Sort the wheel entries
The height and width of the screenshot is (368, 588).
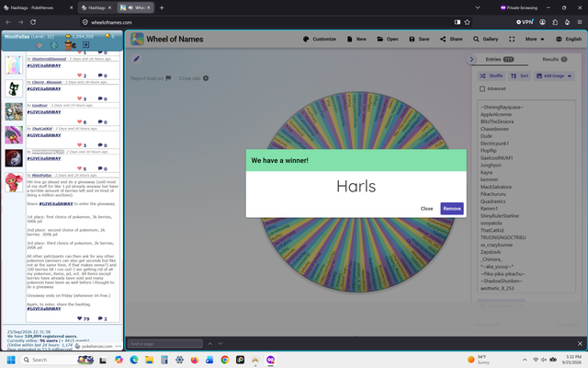click(x=519, y=75)
